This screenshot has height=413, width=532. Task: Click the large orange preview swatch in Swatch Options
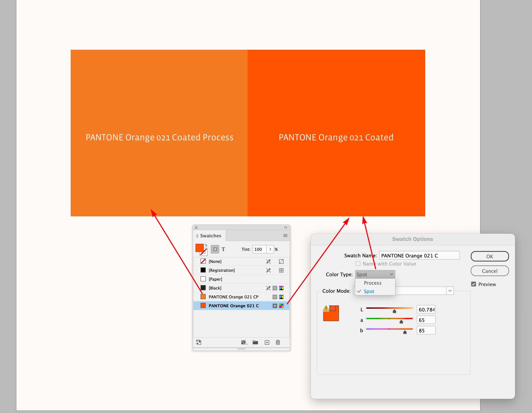[x=331, y=316]
